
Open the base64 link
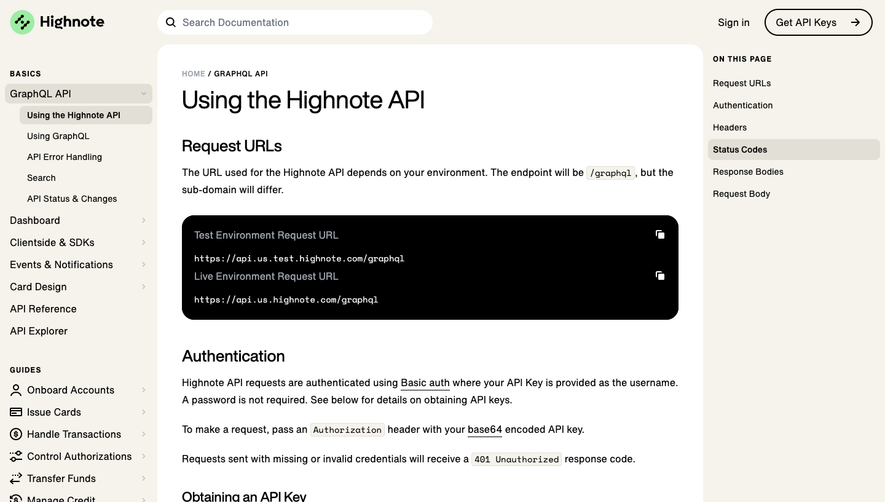click(484, 429)
